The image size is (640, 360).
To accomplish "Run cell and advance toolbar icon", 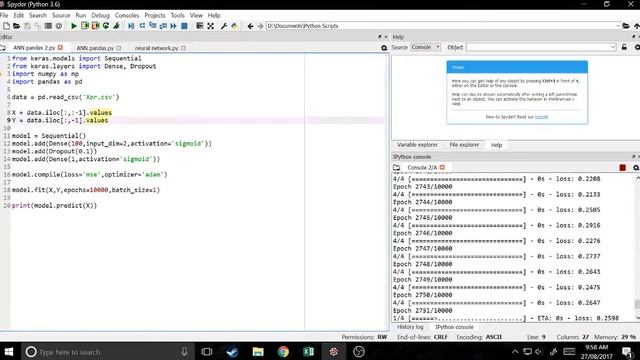I will 96,26.
